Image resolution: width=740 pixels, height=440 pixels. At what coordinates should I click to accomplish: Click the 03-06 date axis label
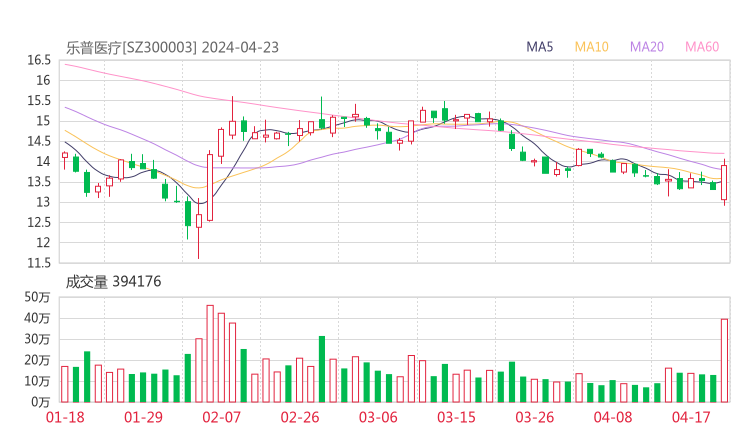(378, 417)
